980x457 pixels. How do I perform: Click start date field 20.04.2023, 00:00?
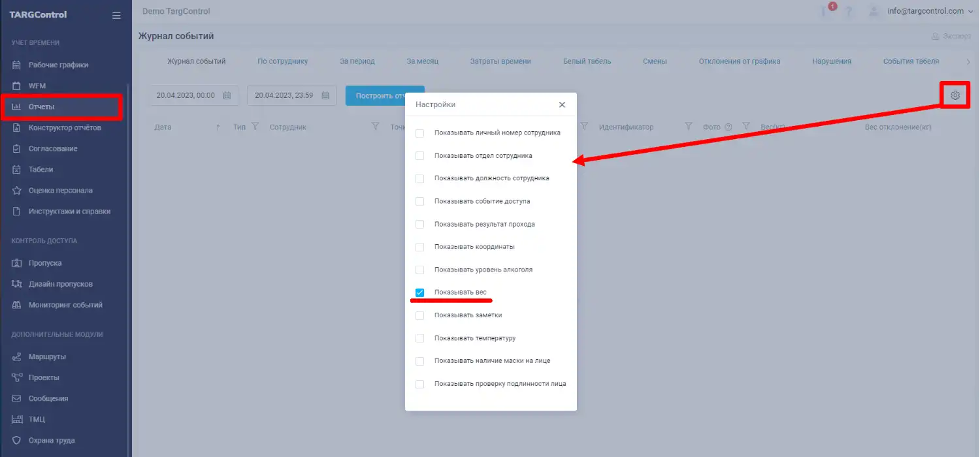[194, 95]
